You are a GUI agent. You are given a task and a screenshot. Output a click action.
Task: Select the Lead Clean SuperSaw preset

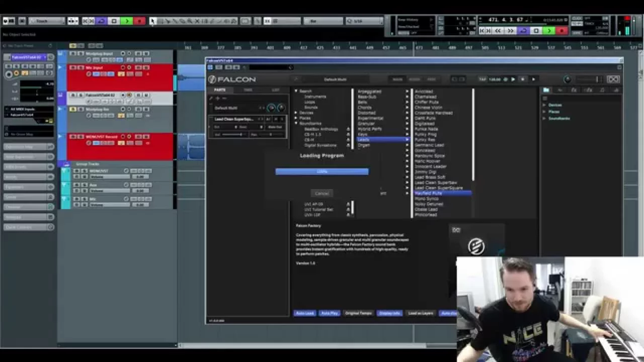pos(436,183)
